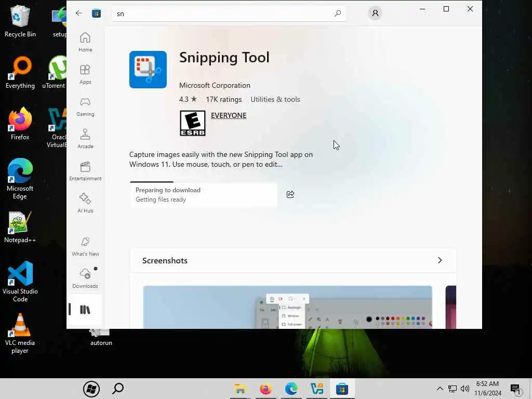The height and width of the screenshot is (399, 532).
Task: Click the search magnifier in the Store
Action: coord(337,13)
